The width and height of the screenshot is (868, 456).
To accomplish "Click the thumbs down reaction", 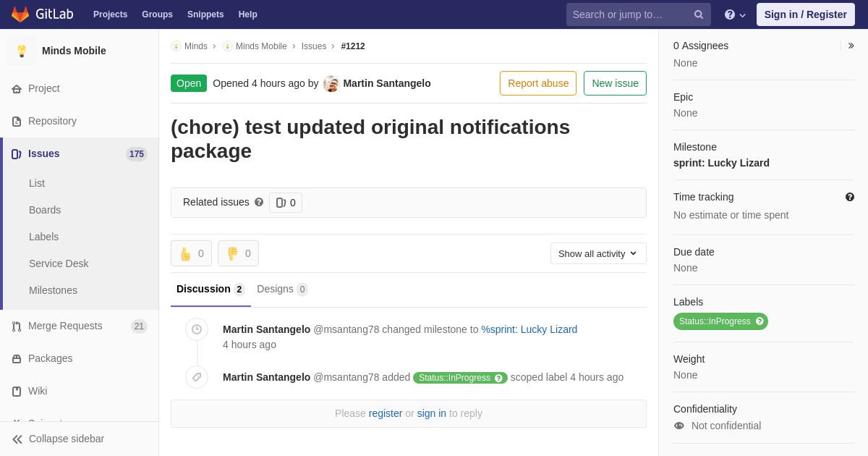I will 238,253.
